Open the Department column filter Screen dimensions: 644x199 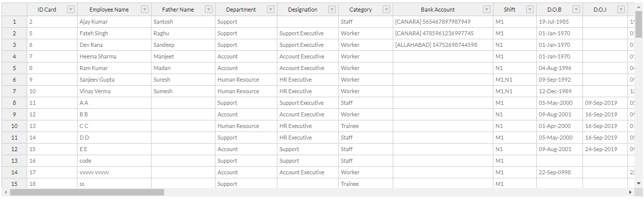tap(270, 10)
